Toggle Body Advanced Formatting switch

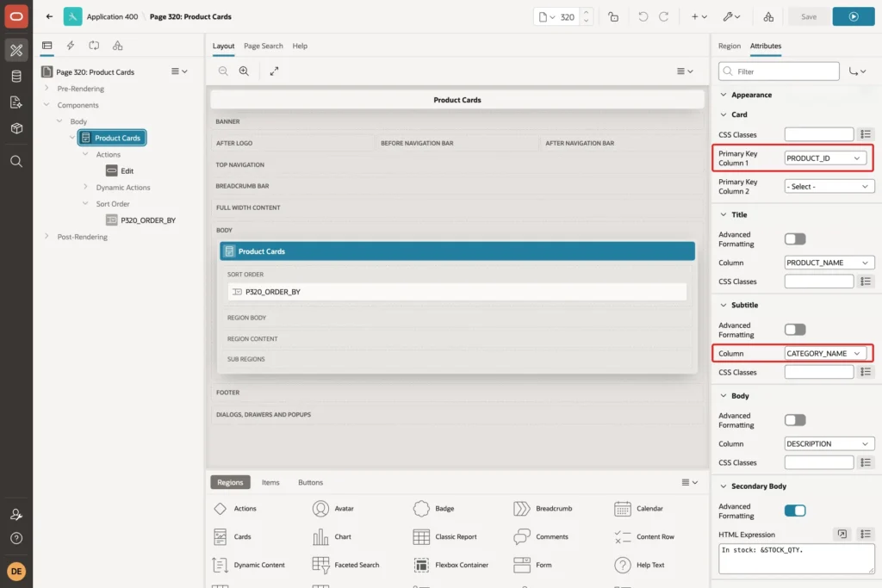(795, 420)
